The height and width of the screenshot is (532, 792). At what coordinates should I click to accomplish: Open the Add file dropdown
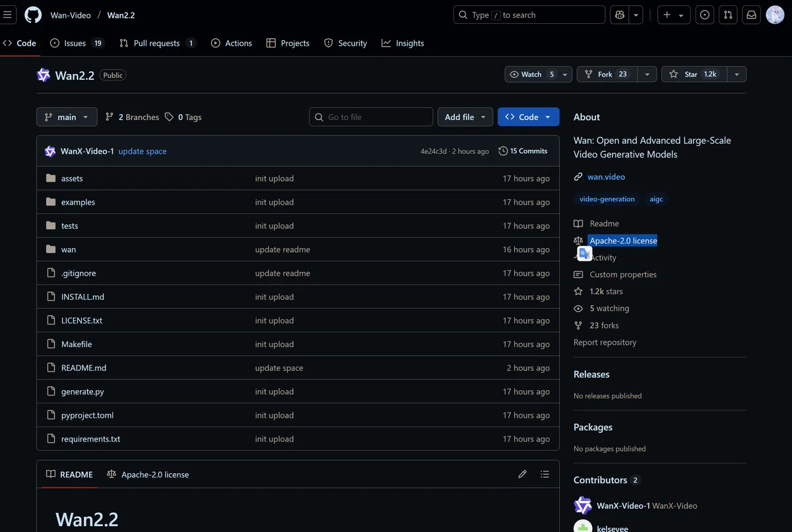click(465, 117)
